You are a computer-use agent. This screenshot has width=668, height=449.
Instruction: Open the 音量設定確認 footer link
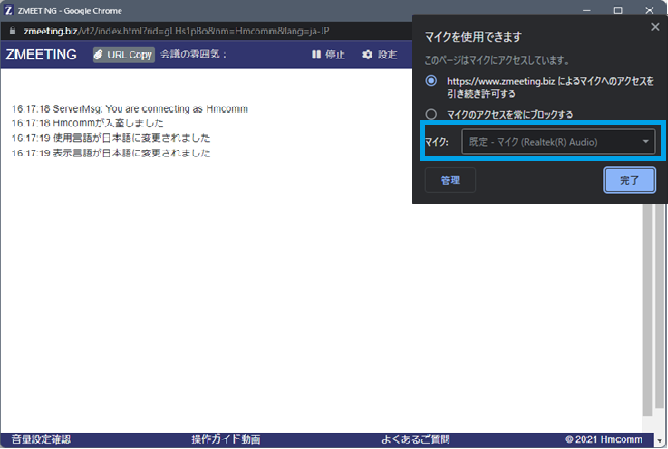[x=41, y=440]
